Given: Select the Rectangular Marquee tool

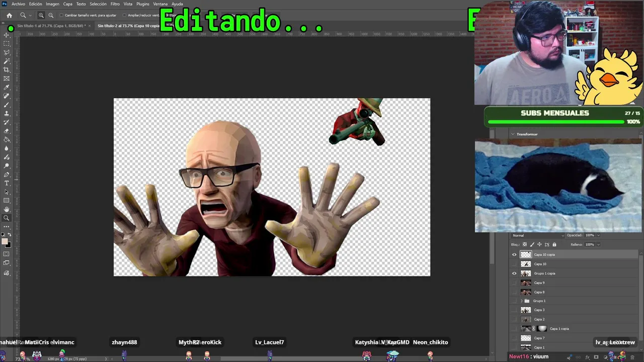Looking at the screenshot, I should coord(7,44).
